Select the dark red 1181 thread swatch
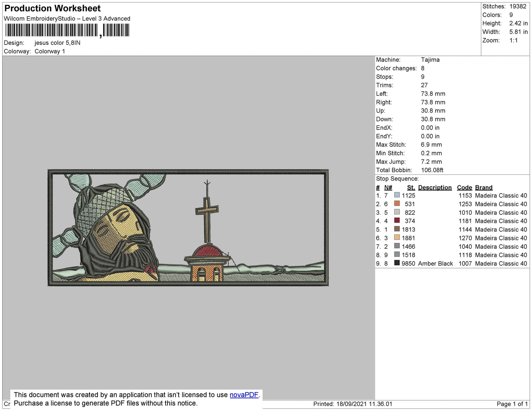 pyautogui.click(x=397, y=220)
